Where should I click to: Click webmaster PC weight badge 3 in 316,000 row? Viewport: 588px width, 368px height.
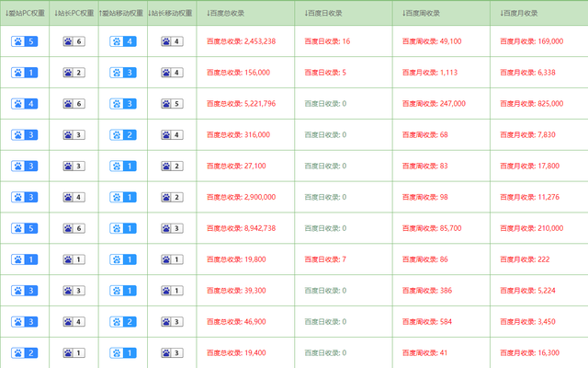[73, 135]
